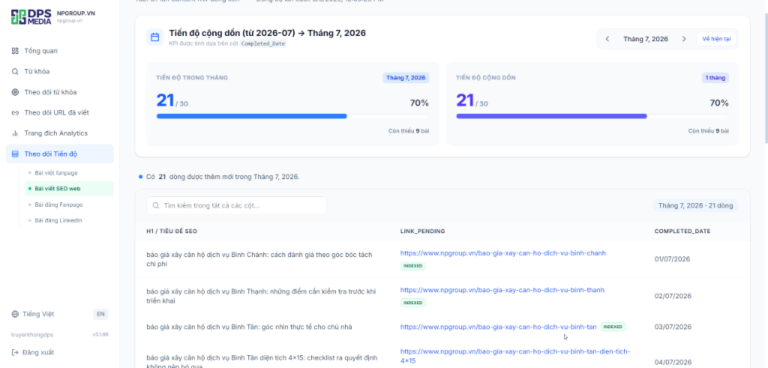Click INDEXED badge beside the binh-tan link

point(613,327)
